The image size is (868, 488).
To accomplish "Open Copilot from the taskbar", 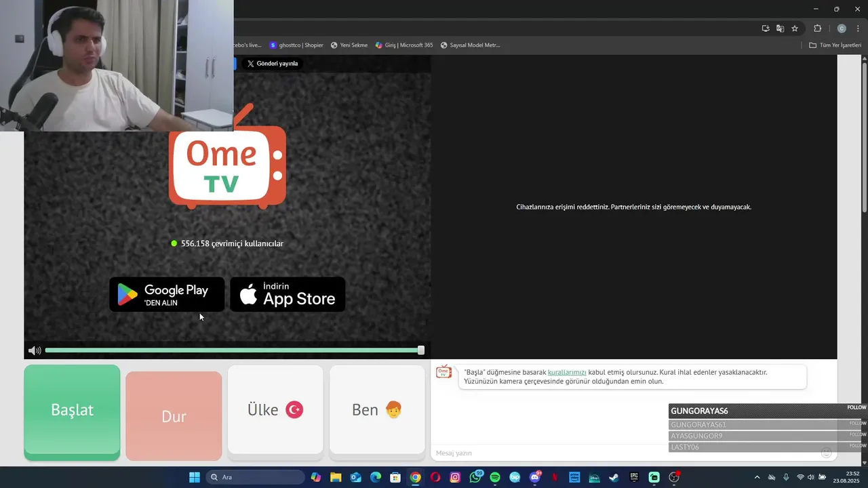I will (316, 477).
